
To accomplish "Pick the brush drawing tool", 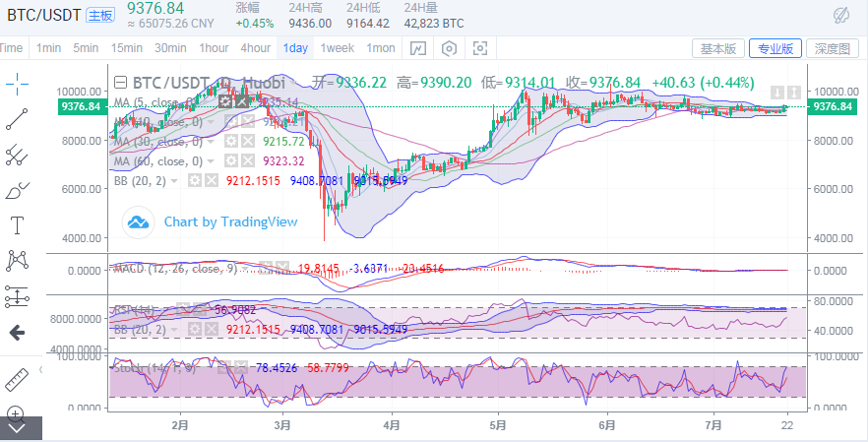I will (17, 190).
